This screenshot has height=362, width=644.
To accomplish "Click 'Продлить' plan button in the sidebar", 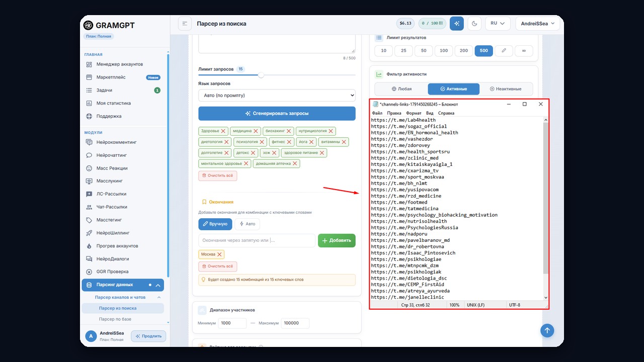I will [148, 336].
